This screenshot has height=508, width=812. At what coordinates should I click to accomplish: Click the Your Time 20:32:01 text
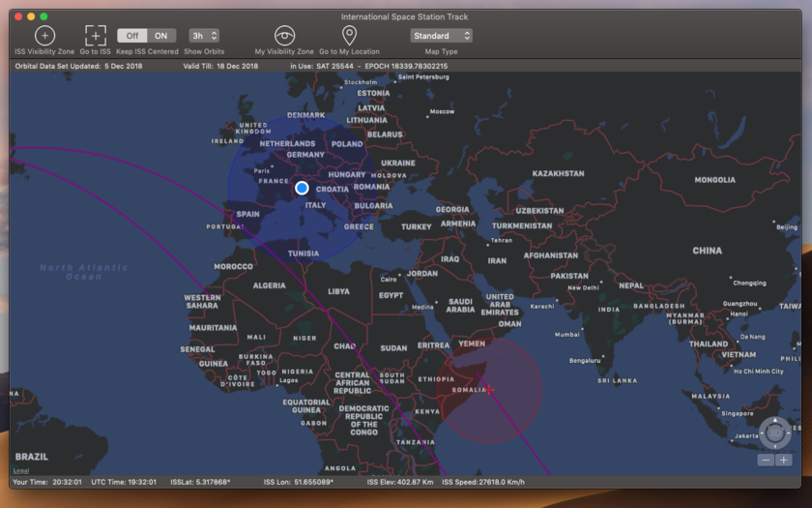47,482
